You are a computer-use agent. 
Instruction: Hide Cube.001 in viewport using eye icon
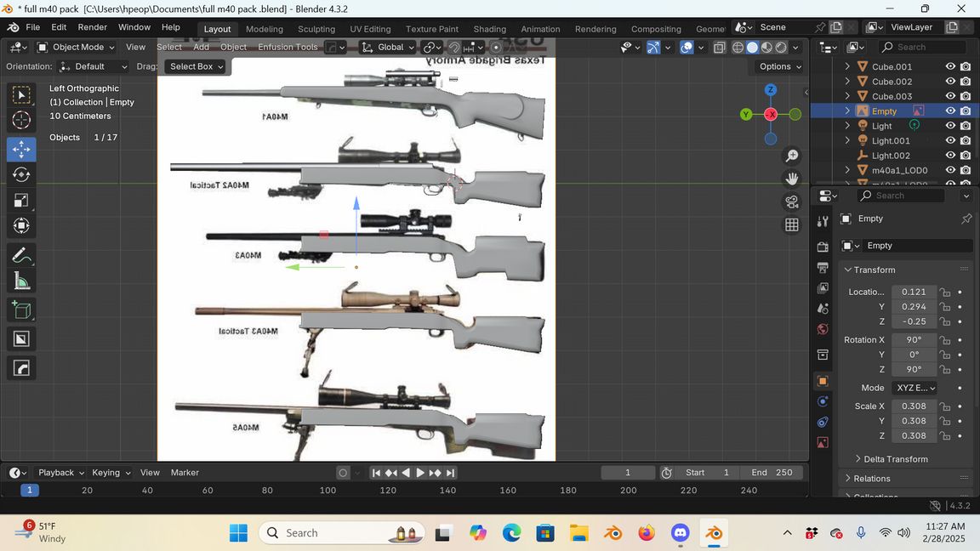pyautogui.click(x=951, y=66)
